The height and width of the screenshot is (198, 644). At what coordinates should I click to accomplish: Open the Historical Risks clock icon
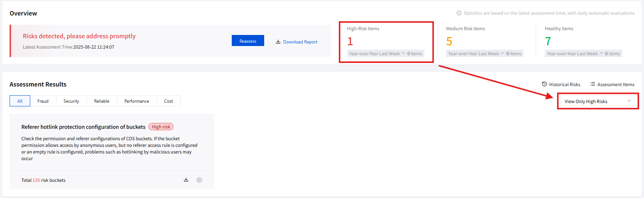(x=544, y=84)
